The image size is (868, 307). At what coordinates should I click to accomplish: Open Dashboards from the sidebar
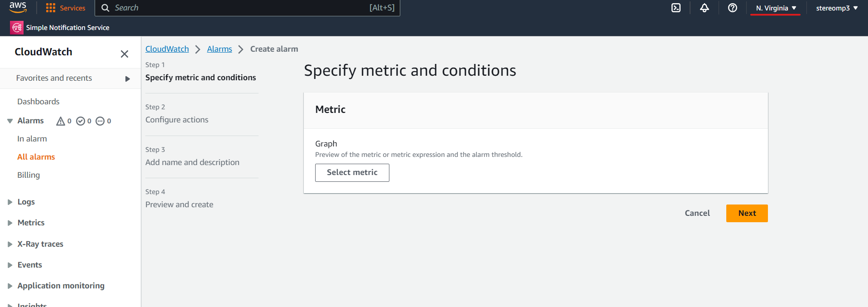38,102
